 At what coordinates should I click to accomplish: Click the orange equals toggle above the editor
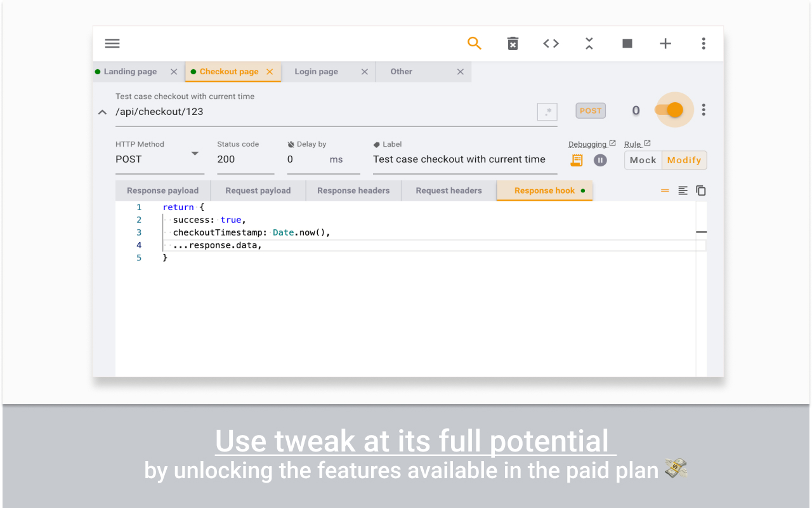(x=665, y=190)
